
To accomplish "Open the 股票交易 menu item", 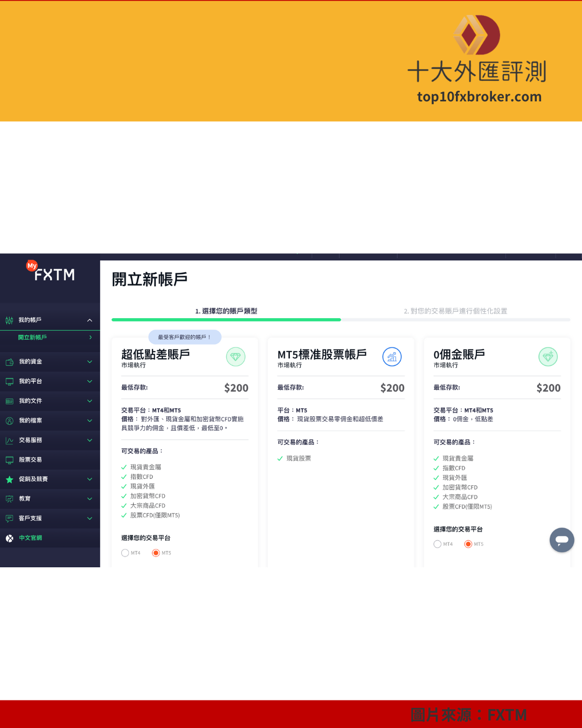I will point(50,460).
